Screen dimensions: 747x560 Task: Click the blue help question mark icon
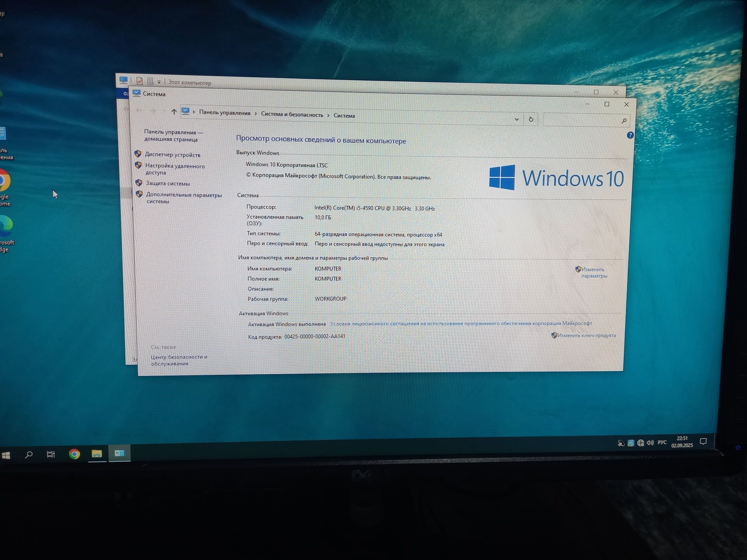tap(630, 135)
